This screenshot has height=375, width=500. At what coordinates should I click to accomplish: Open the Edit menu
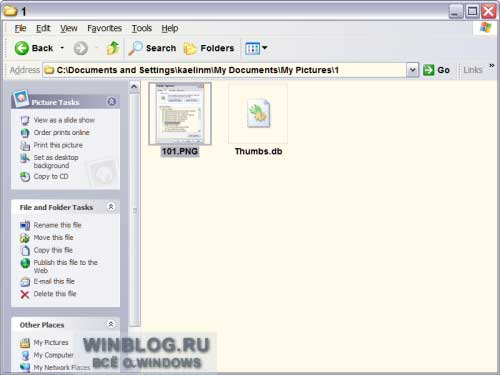[x=43, y=28]
